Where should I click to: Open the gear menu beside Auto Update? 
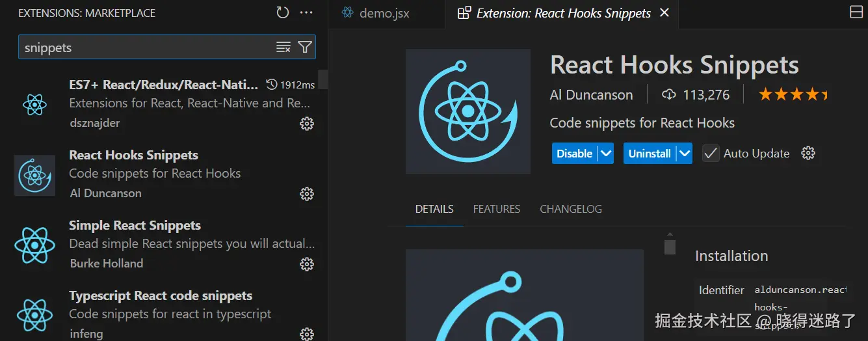(x=808, y=154)
